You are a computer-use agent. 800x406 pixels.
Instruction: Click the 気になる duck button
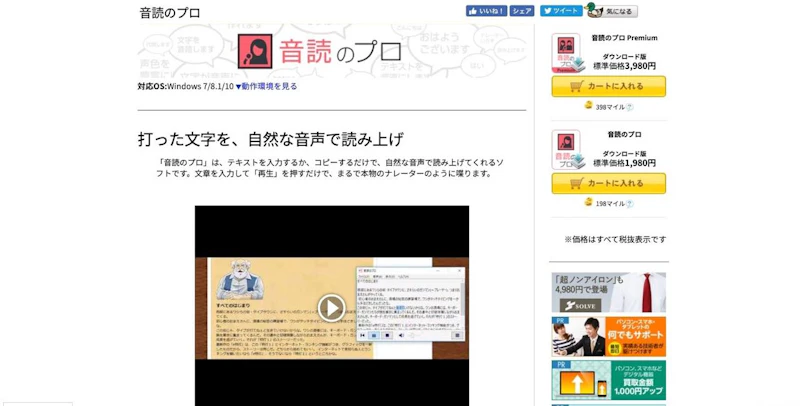click(611, 11)
